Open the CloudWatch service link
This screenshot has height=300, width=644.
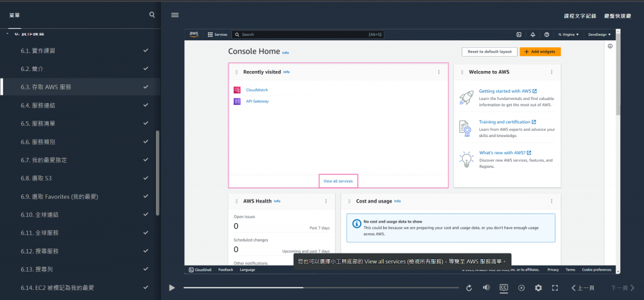[x=257, y=90]
